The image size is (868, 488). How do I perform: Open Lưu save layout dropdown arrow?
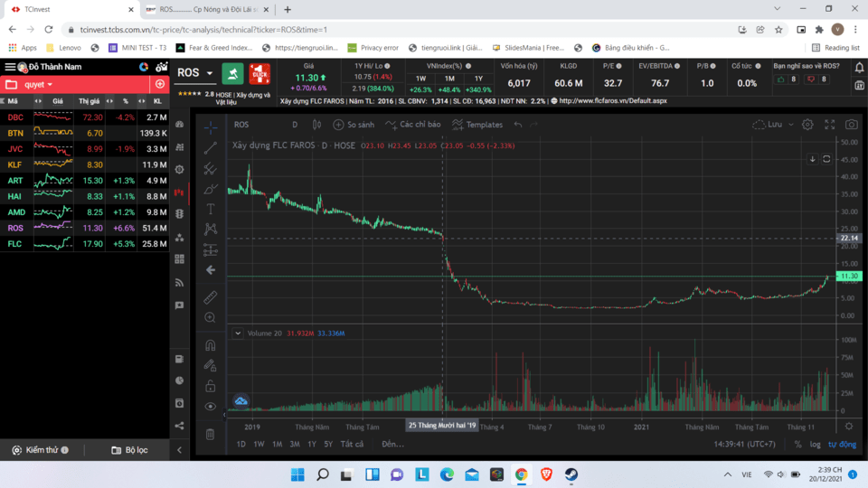point(791,125)
